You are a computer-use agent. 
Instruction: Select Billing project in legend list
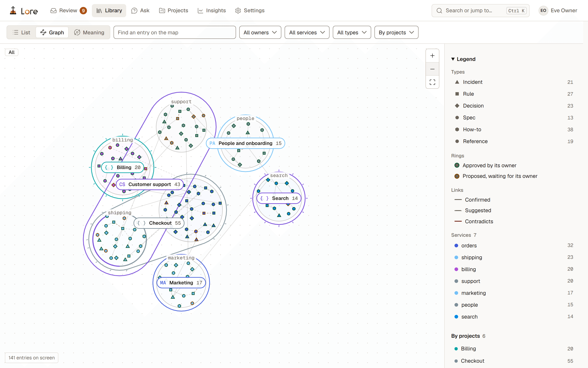[x=514, y=349]
